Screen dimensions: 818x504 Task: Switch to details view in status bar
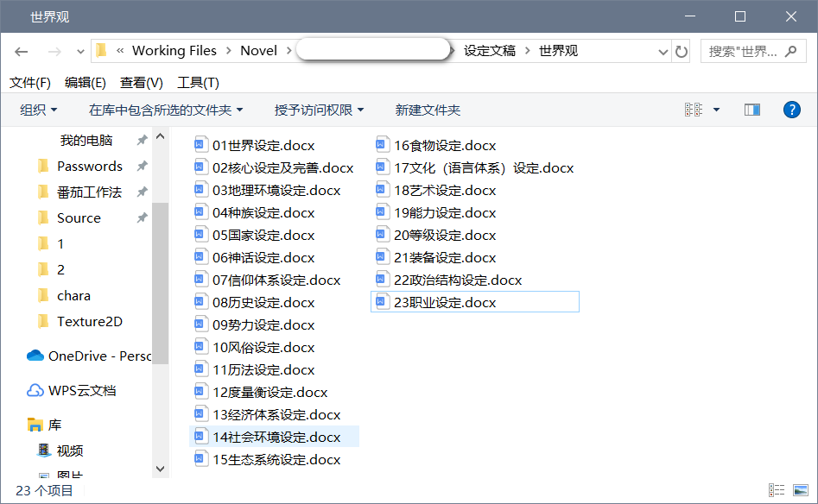(777, 490)
